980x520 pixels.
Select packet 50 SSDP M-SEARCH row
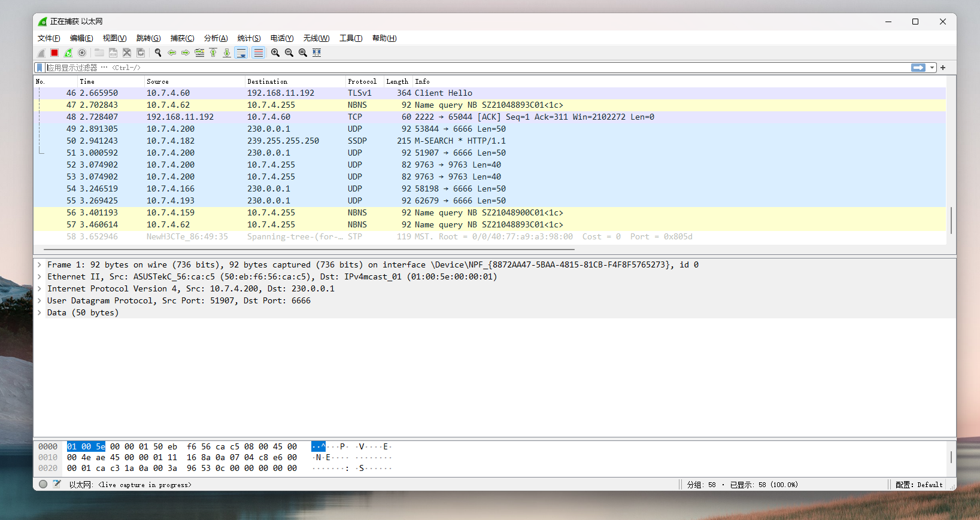tap(490, 141)
